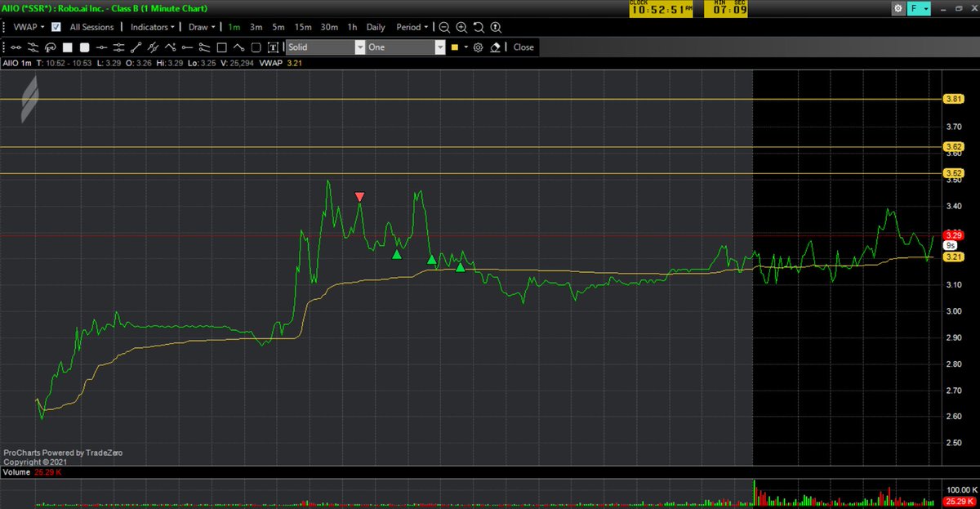Select the outlined rounded rectangle tool
This screenshot has width=980, height=509.
pyautogui.click(x=256, y=47)
